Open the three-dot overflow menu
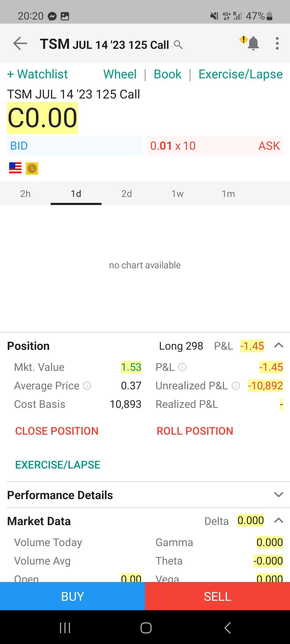Image resolution: width=290 pixels, height=644 pixels. tap(277, 43)
